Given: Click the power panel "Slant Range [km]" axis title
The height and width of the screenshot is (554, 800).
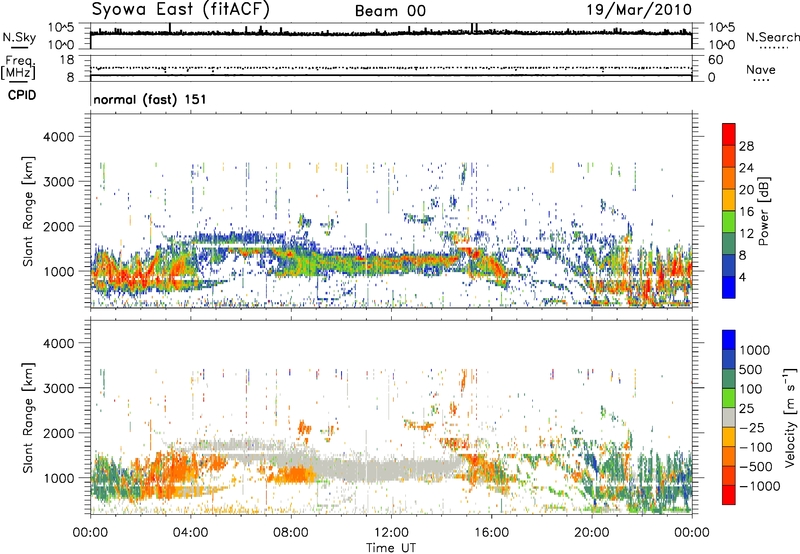Looking at the screenshot, I should (28, 211).
